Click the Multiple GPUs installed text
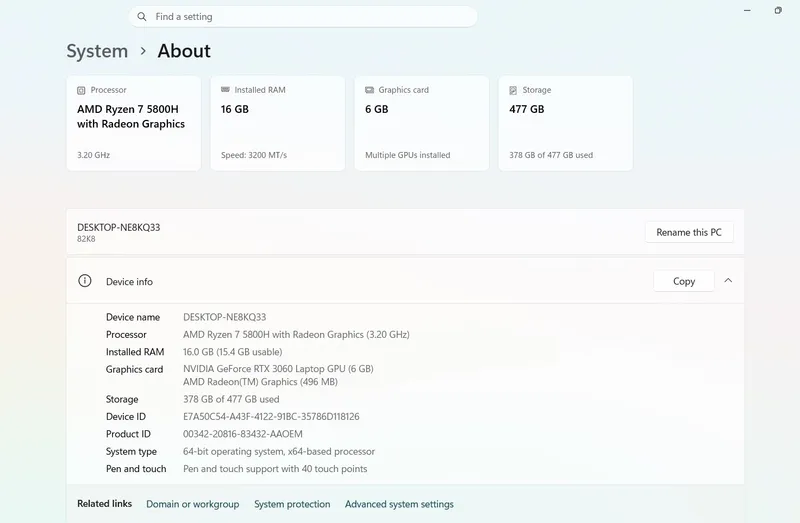The width and height of the screenshot is (800, 523). (x=408, y=155)
